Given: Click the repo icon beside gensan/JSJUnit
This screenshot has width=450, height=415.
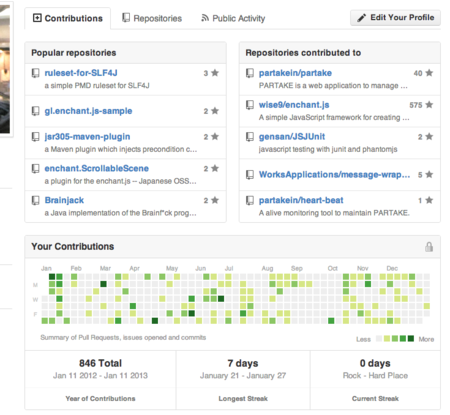Looking at the screenshot, I should coord(250,137).
